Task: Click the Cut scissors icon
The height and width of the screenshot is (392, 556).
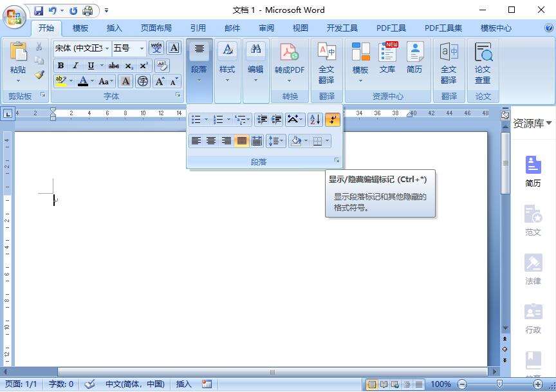Action: click(x=39, y=47)
